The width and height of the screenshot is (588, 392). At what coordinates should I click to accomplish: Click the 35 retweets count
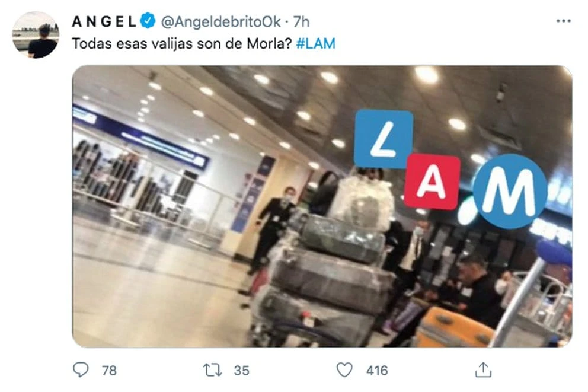[x=241, y=371]
